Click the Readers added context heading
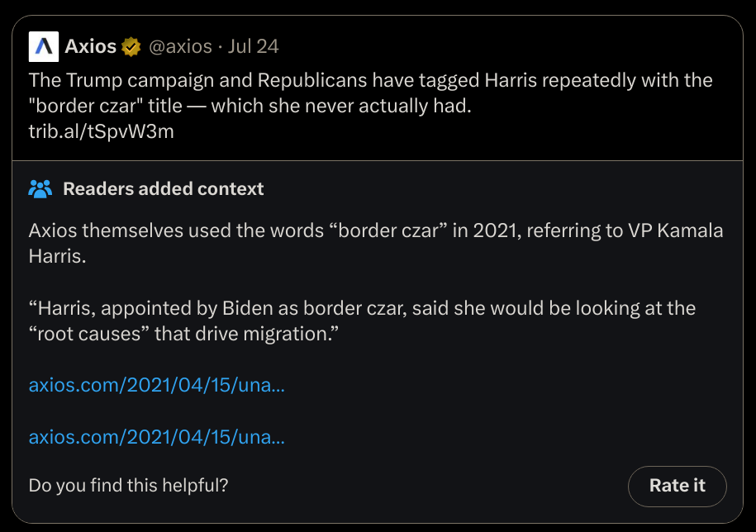The height and width of the screenshot is (532, 756). coord(164,188)
